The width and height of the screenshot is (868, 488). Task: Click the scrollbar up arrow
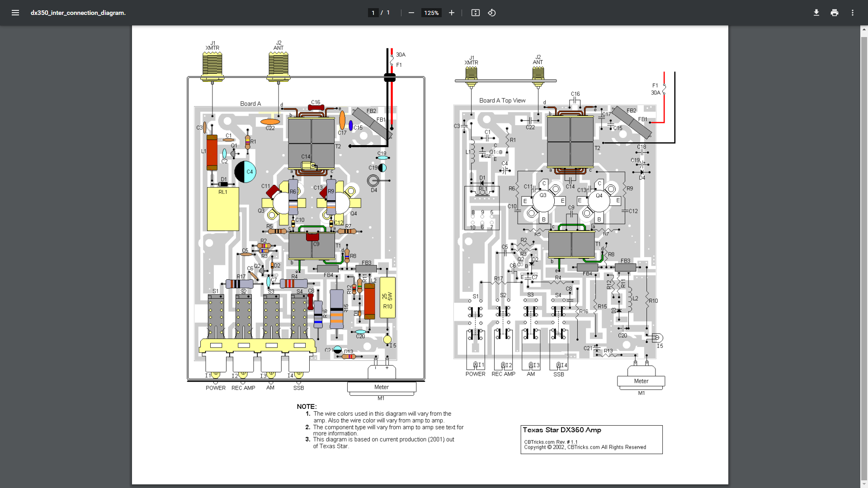pyautogui.click(x=864, y=30)
